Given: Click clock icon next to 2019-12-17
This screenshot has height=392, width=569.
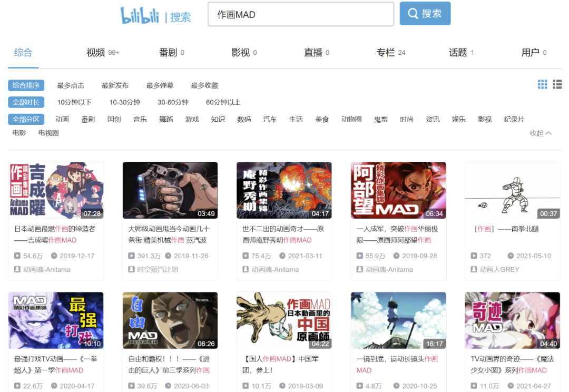Looking at the screenshot, I should coord(54,256).
